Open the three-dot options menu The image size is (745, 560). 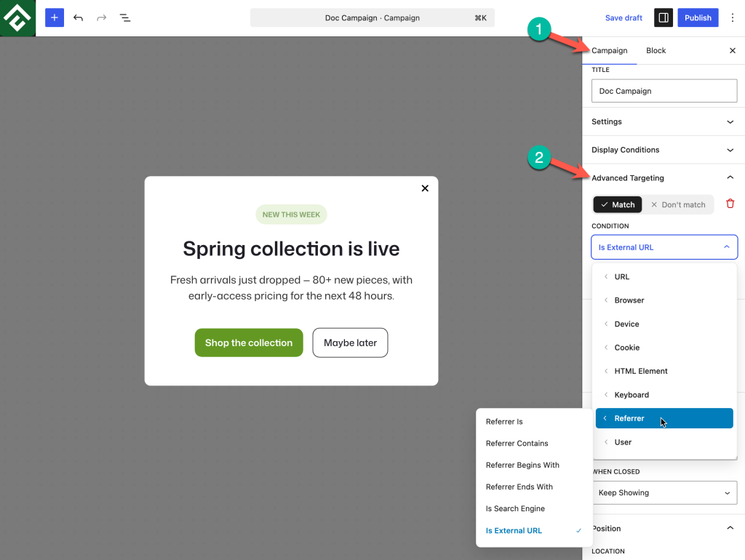[x=732, y=17]
